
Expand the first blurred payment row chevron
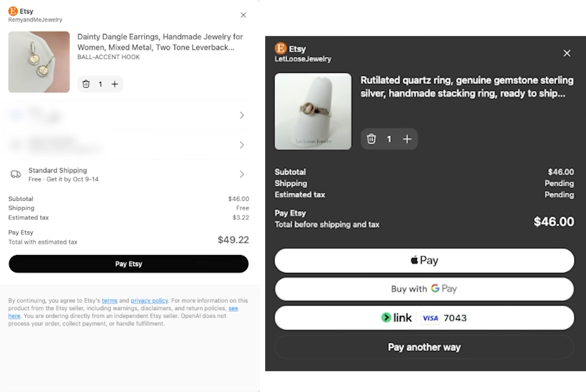(242, 116)
